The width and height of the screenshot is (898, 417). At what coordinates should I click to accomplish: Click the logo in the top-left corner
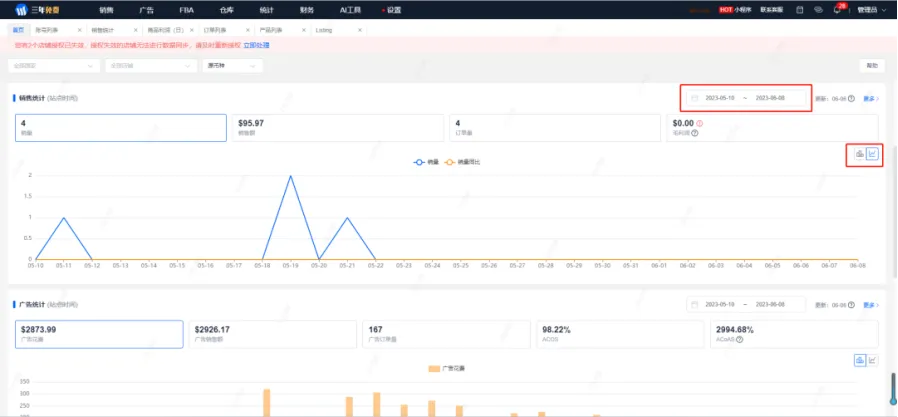(35, 10)
